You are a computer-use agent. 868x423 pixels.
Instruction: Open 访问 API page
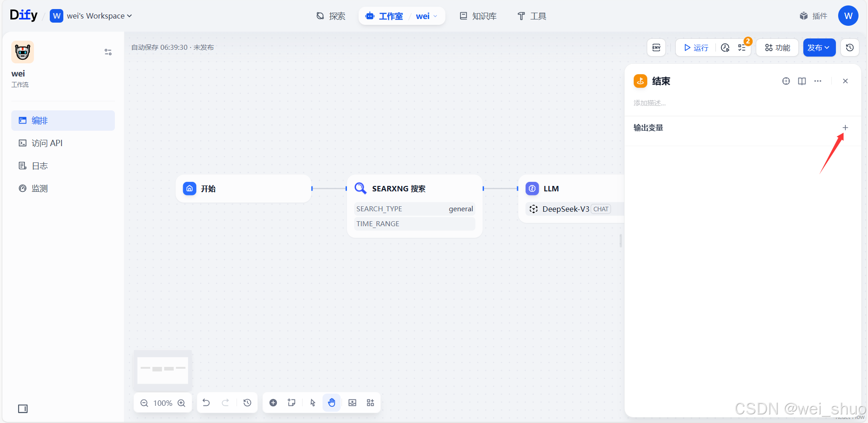tap(63, 143)
